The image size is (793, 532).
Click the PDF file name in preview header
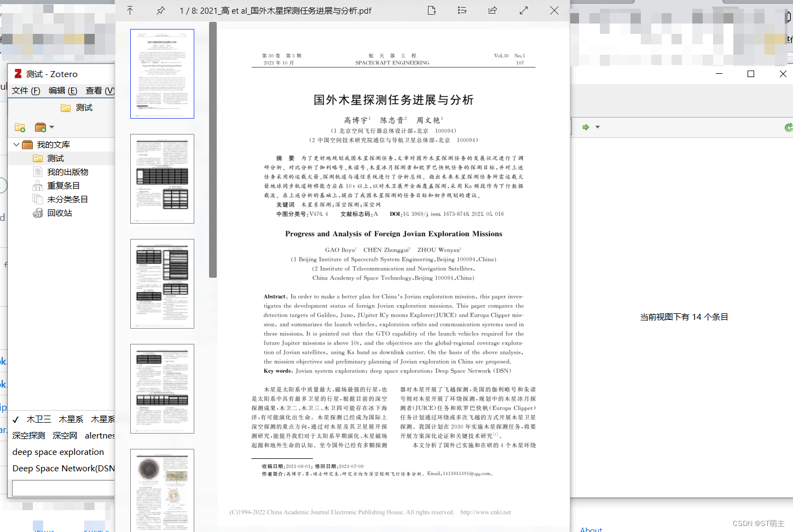[x=275, y=11]
